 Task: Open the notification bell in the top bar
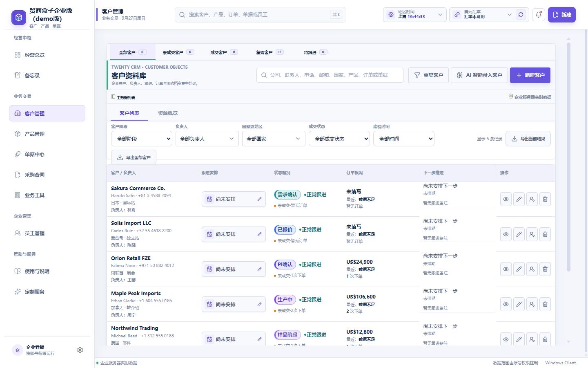(x=539, y=15)
